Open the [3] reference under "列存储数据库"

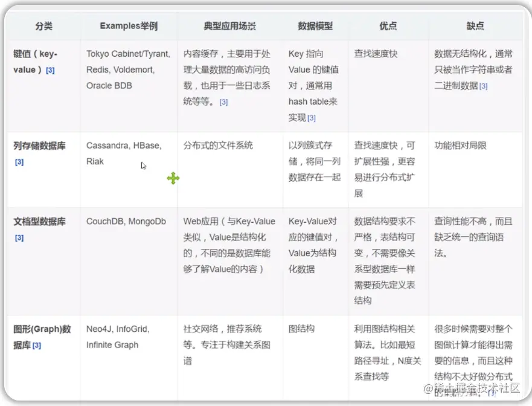pos(19,163)
